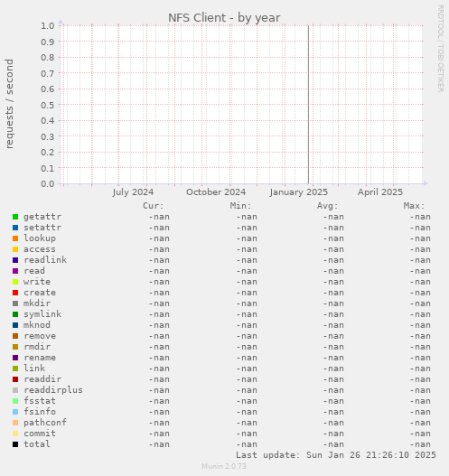The height and width of the screenshot is (476, 449).
Task: Click the RRDTOOL / TOBI OETIKER watermark
Action: click(441, 49)
